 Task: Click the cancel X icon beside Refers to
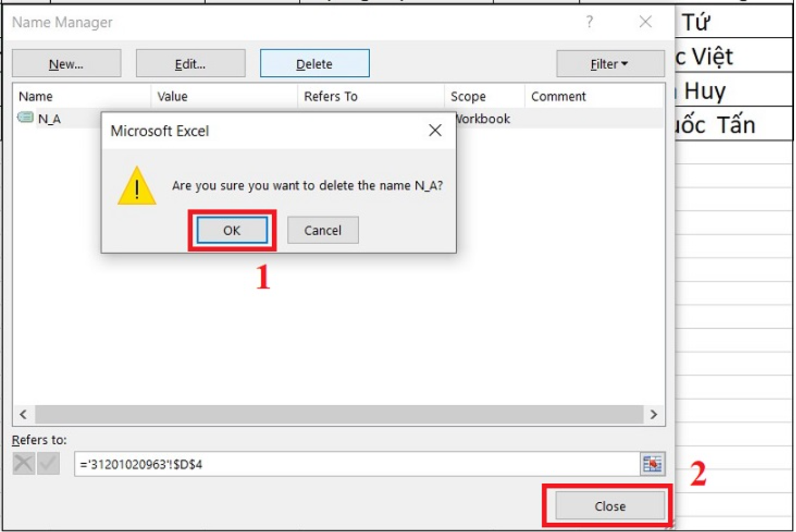[x=23, y=464]
